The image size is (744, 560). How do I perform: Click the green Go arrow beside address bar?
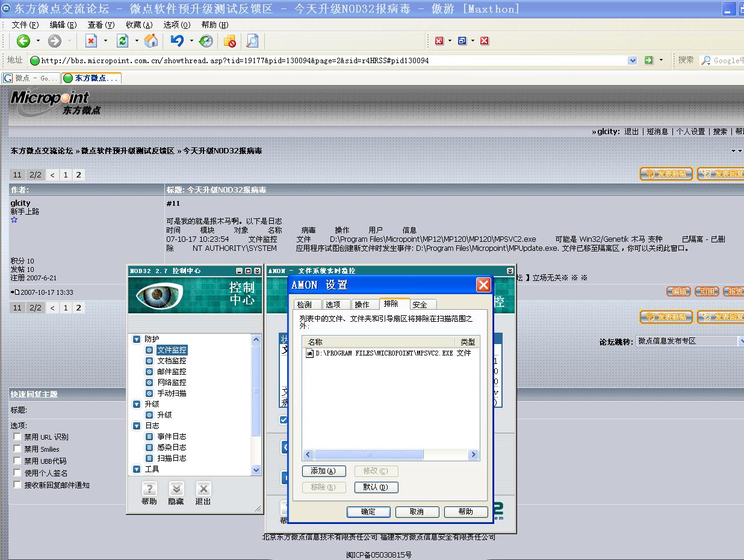point(649,60)
